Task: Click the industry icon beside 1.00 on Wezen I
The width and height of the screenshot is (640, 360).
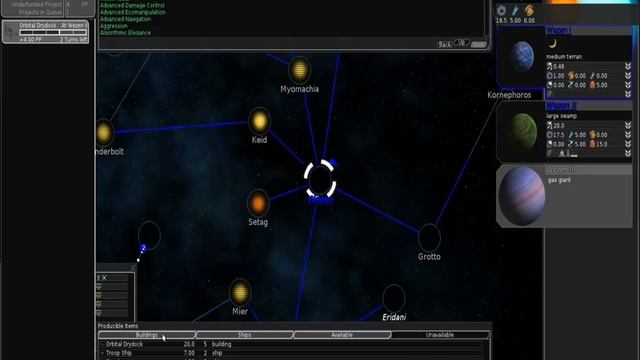Action: click(549, 76)
